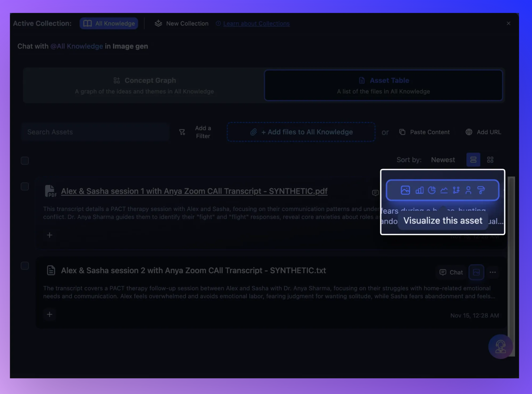Screen dimensions: 532x394
Task: Select the flow diagram branch icon
Action: [x=456, y=190]
